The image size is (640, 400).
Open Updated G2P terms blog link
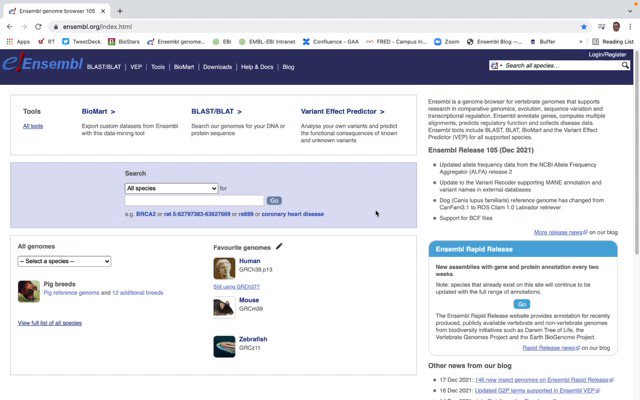click(x=537, y=390)
